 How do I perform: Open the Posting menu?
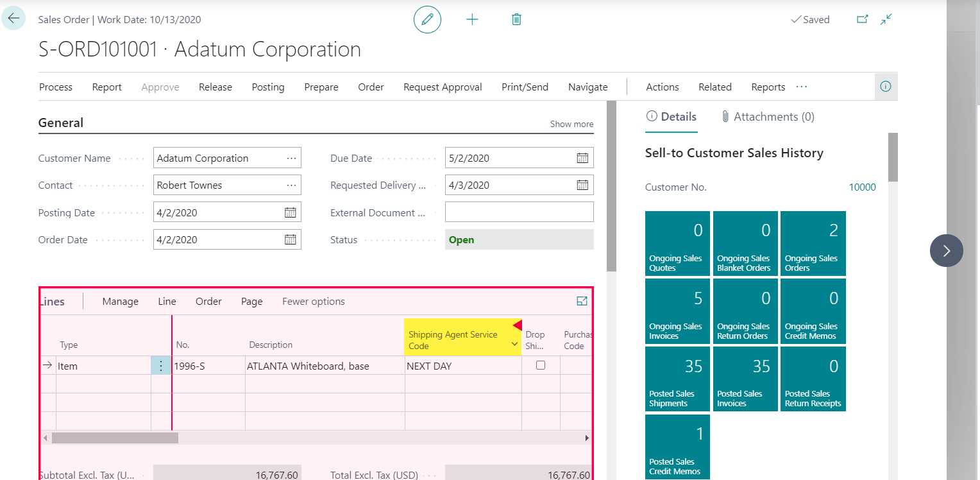pyautogui.click(x=268, y=87)
